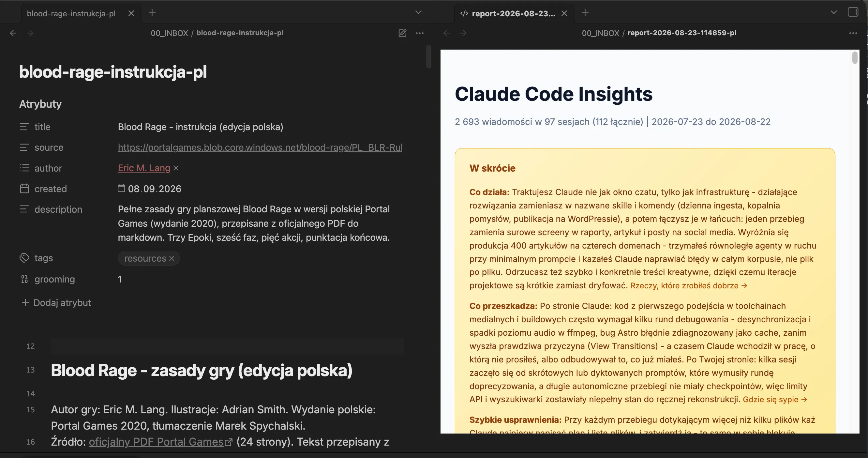This screenshot has height=458, width=868.
Task: Remove the resources tag
Action: point(172,258)
